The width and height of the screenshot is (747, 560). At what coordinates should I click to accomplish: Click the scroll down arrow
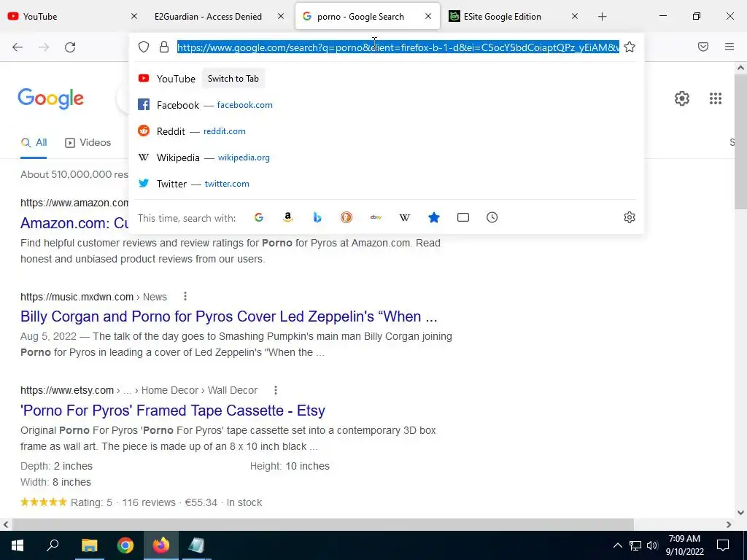[x=740, y=513]
